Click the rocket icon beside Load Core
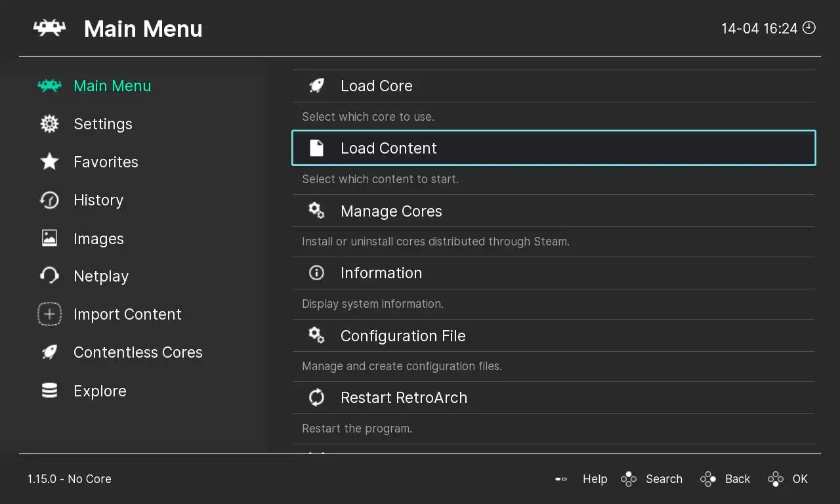This screenshot has width=840, height=504. tap(316, 86)
